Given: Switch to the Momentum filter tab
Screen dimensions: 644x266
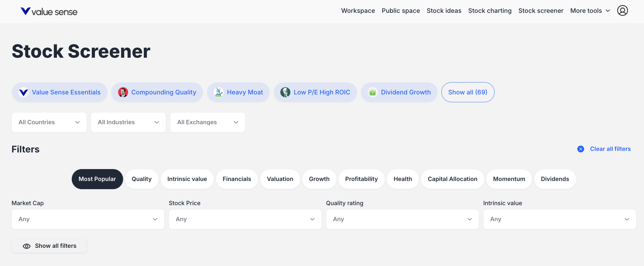Looking at the screenshot, I should click(509, 179).
